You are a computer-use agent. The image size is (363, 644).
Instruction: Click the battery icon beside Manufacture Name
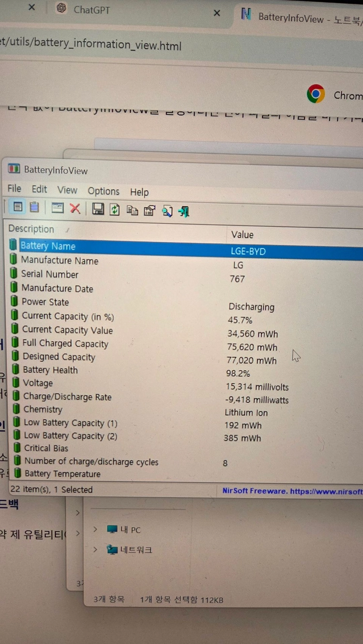[x=14, y=259]
